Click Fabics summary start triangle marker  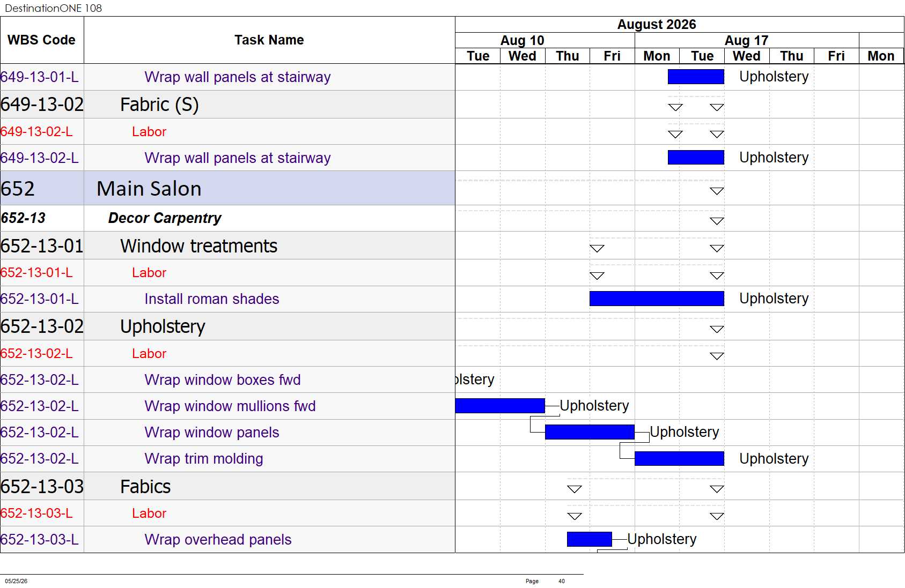[x=575, y=489]
